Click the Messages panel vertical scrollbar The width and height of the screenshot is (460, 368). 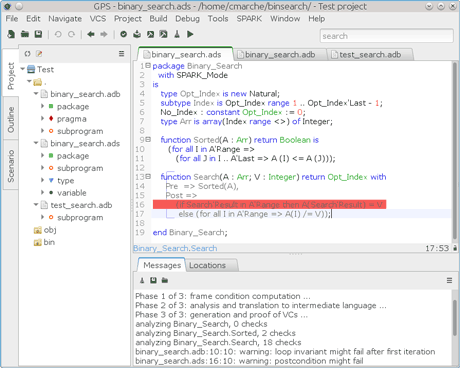(455, 318)
